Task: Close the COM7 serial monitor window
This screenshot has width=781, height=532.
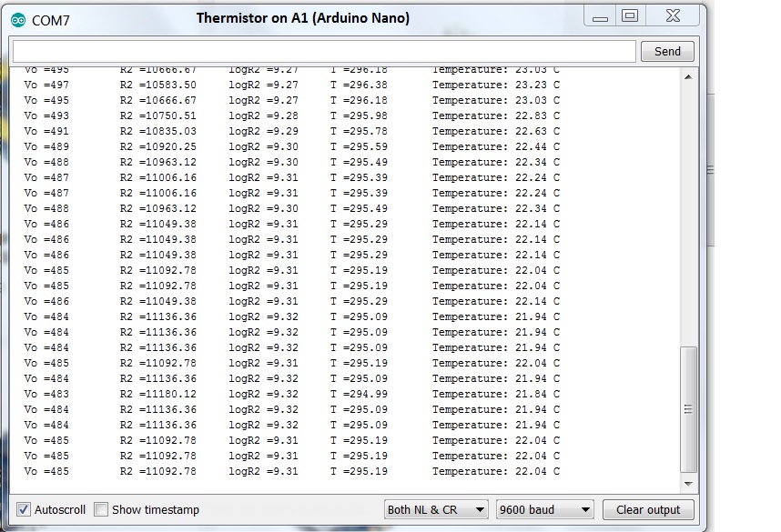Action: [x=673, y=16]
